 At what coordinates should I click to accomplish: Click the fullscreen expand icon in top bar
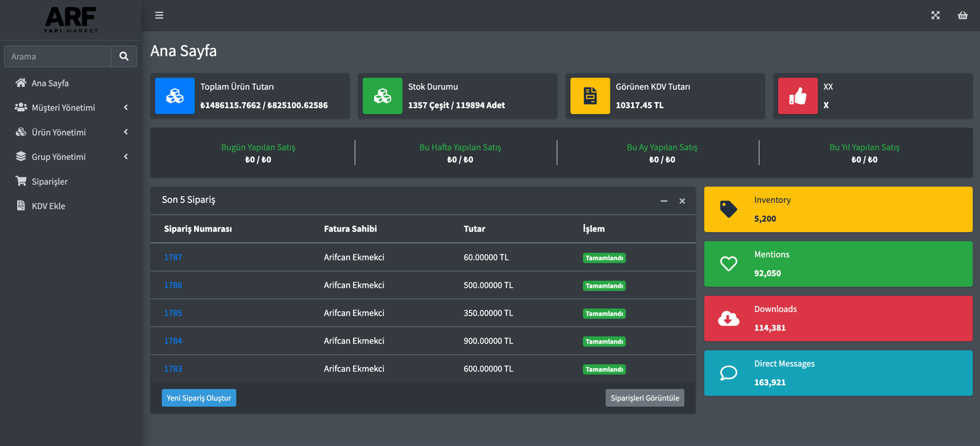[x=936, y=15]
